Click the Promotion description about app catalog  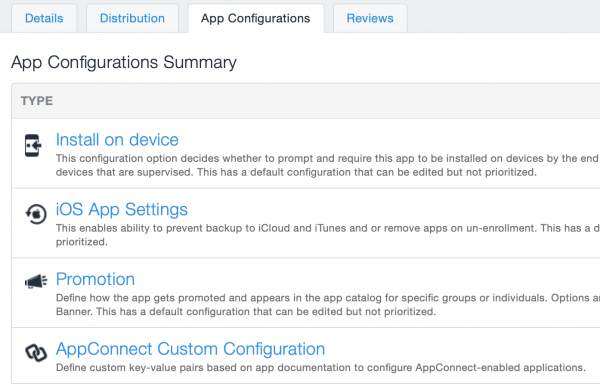pyautogui.click(x=328, y=304)
